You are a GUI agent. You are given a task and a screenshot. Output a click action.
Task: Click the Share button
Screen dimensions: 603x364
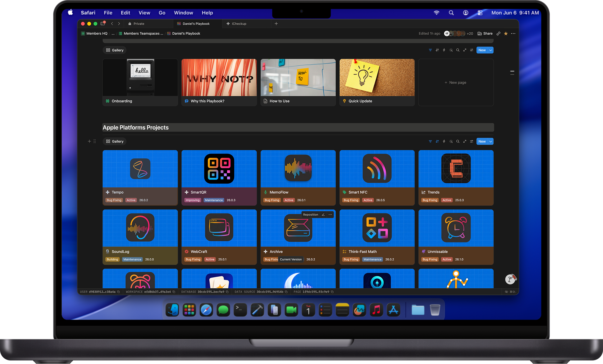pos(485,34)
